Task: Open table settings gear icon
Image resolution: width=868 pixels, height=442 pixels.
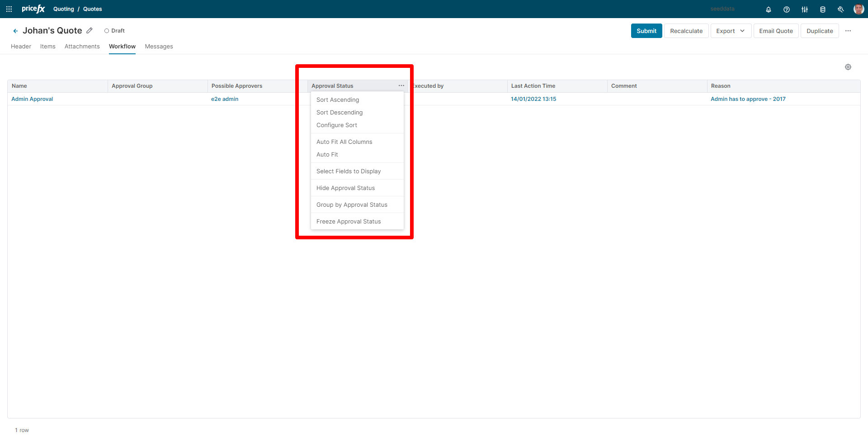Action: pos(848,67)
